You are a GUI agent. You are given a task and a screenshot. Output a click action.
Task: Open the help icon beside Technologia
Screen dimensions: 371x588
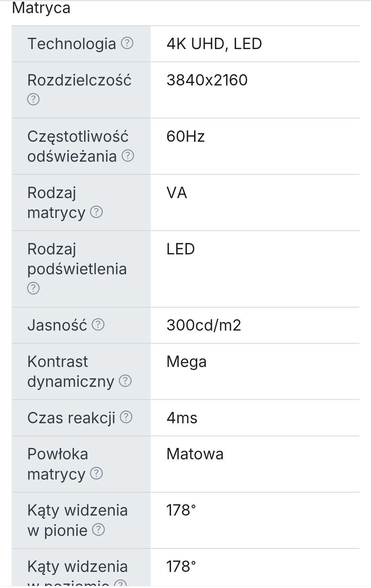pos(127,43)
